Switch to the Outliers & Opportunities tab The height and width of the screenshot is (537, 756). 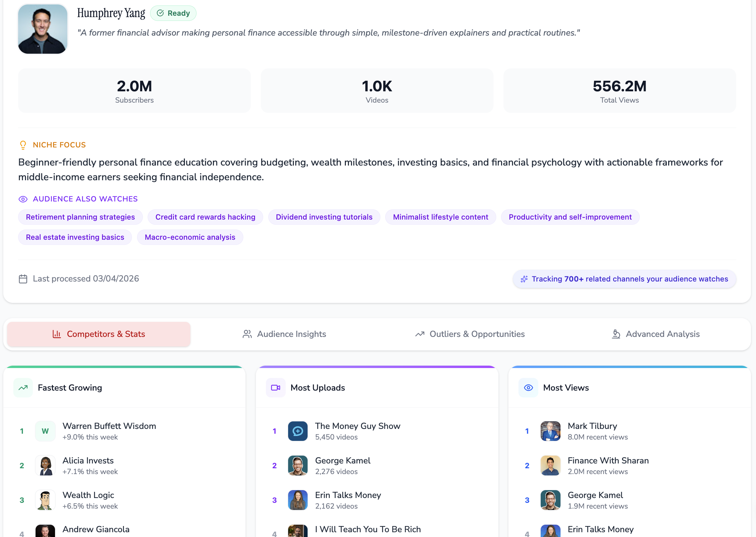(x=470, y=334)
